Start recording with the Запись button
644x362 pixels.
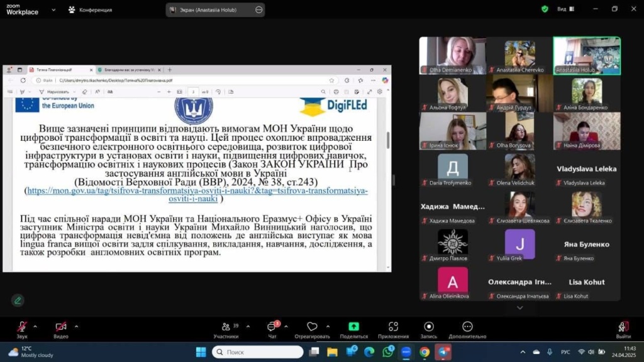[429, 329]
